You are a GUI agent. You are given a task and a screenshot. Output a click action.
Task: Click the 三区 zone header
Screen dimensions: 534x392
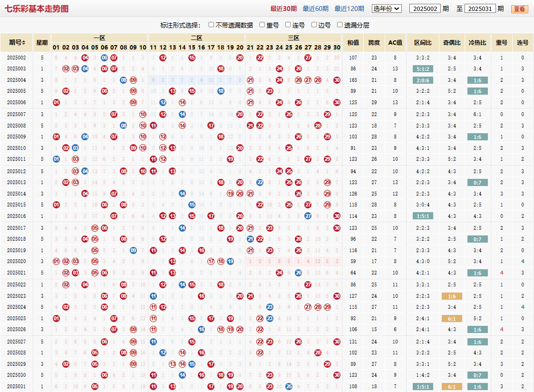(293, 38)
